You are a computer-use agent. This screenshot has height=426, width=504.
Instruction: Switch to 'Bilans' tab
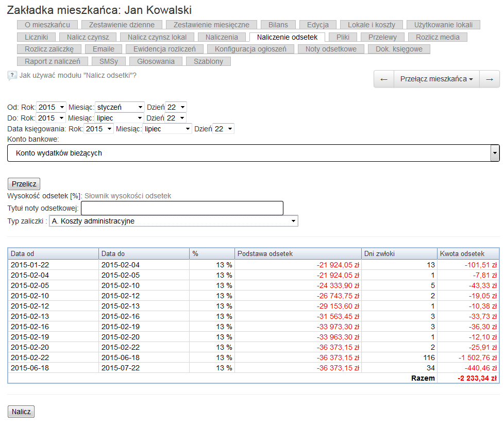point(278,25)
